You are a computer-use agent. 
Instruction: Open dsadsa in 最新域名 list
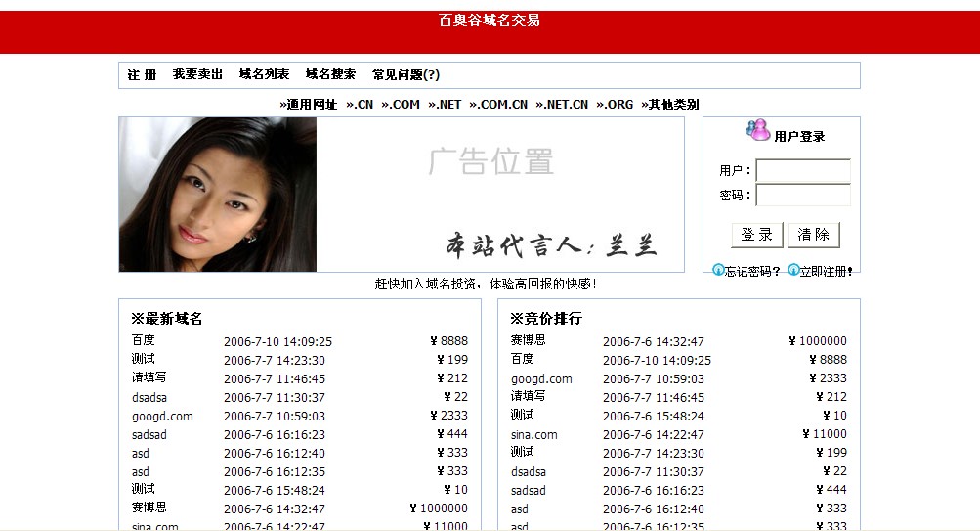tap(149, 397)
